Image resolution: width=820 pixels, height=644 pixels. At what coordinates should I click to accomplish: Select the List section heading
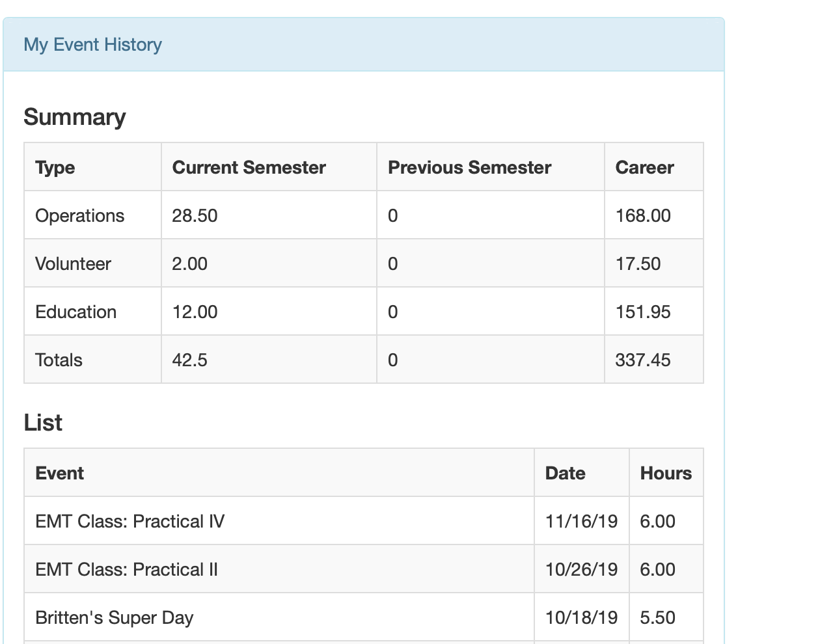[43, 423]
